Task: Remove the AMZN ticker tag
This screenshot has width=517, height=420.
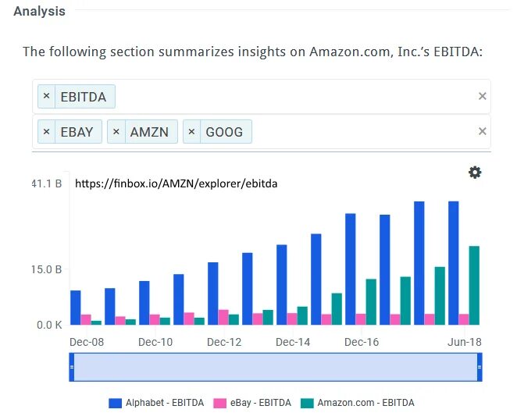Action: pos(116,132)
